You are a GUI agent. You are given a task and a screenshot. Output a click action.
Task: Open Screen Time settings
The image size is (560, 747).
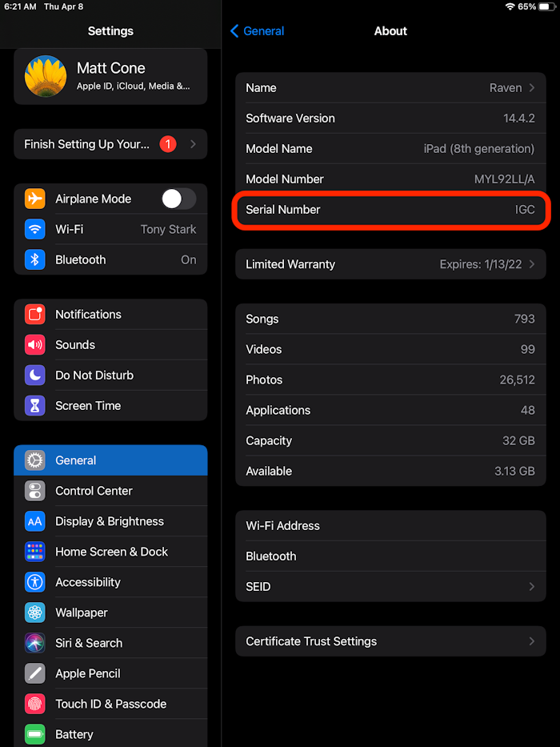[x=110, y=406]
